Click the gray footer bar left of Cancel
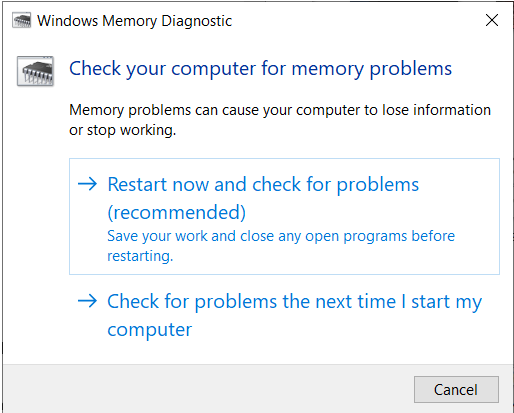The width and height of the screenshot is (514, 413). coord(207,389)
